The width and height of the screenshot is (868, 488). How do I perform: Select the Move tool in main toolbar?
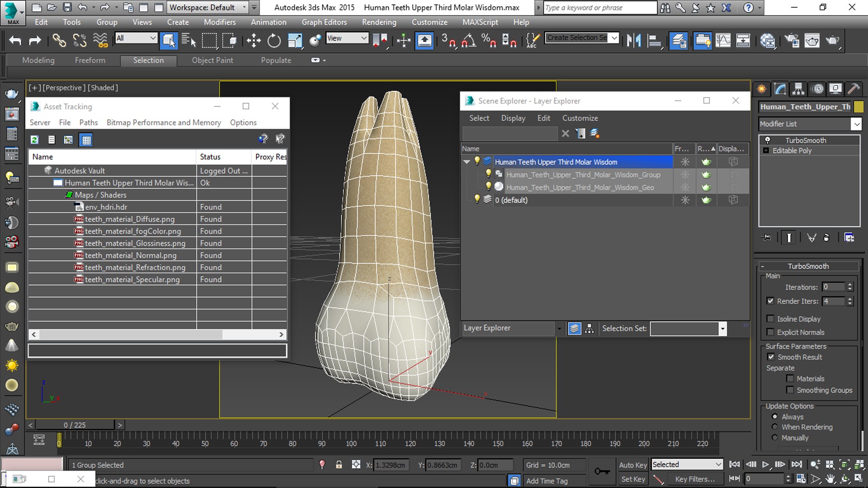click(254, 41)
